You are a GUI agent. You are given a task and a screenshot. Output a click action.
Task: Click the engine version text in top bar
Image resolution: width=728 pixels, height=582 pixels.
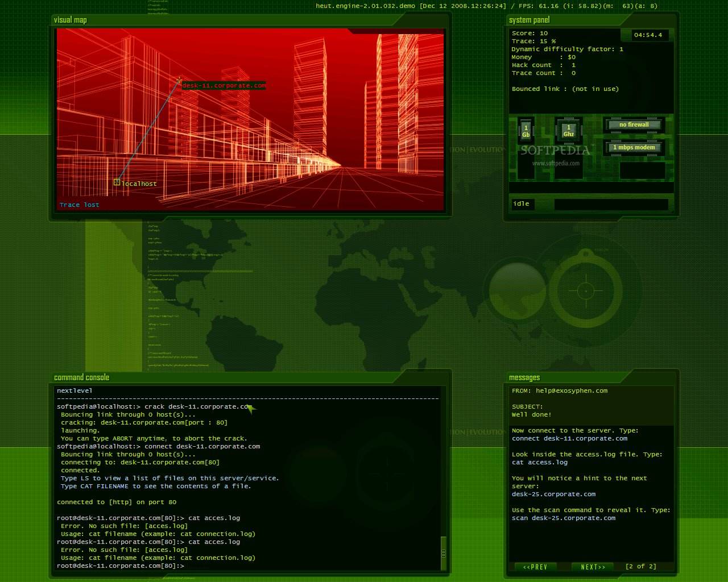coord(366,6)
